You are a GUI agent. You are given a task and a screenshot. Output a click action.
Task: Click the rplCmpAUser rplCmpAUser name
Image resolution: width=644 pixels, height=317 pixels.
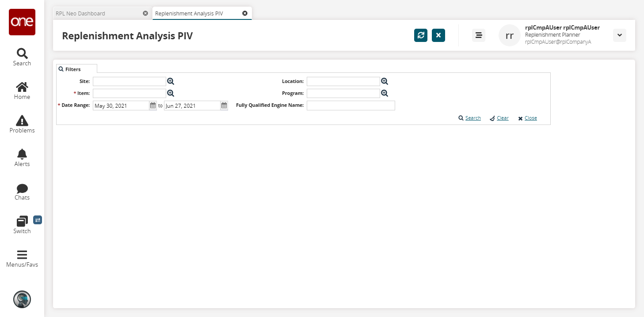pos(562,27)
